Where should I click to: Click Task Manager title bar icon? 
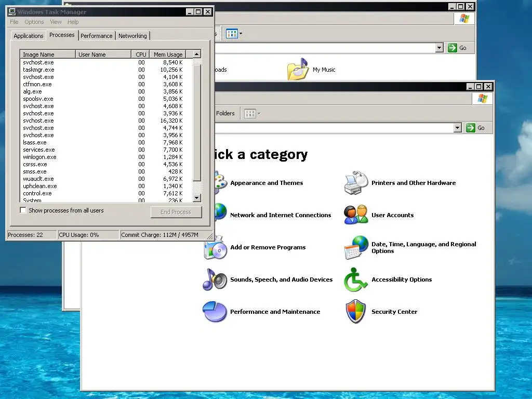click(12, 12)
